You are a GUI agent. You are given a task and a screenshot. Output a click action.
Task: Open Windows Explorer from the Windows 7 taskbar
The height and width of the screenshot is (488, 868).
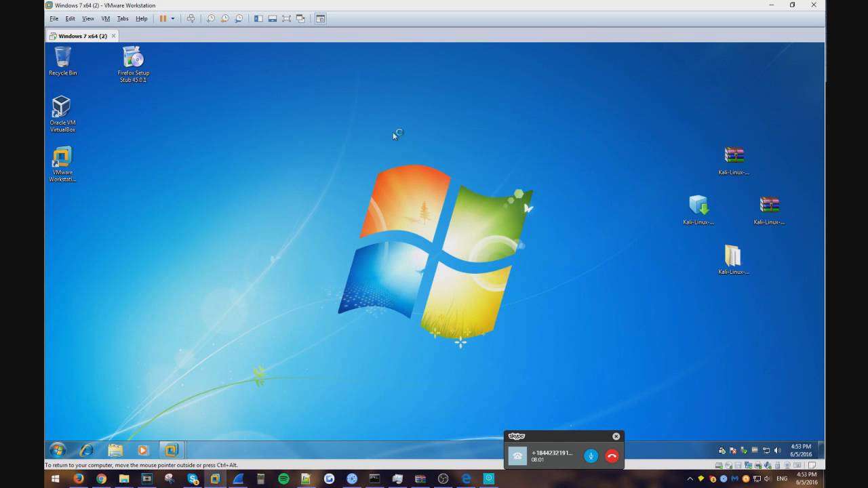[115, 450]
